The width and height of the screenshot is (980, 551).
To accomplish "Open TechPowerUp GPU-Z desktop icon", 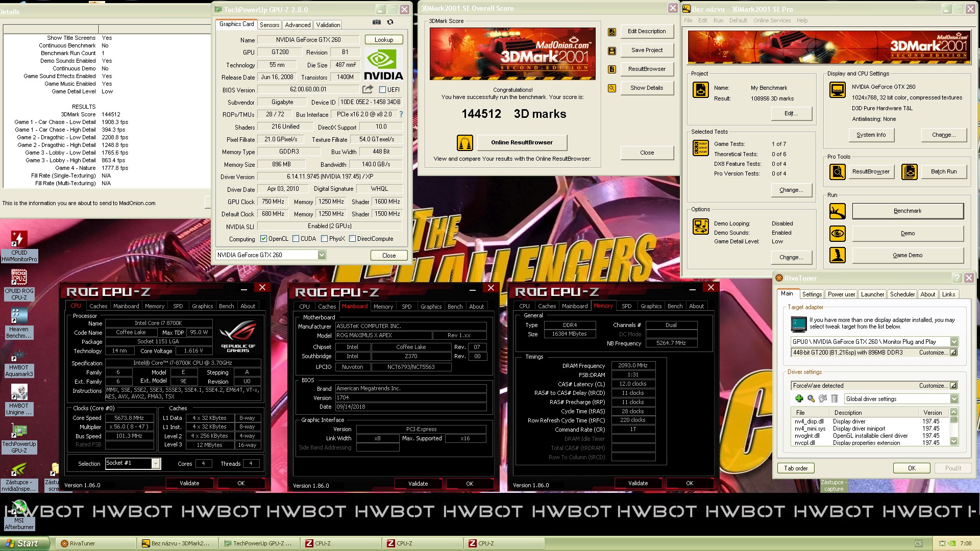I will tap(19, 438).
